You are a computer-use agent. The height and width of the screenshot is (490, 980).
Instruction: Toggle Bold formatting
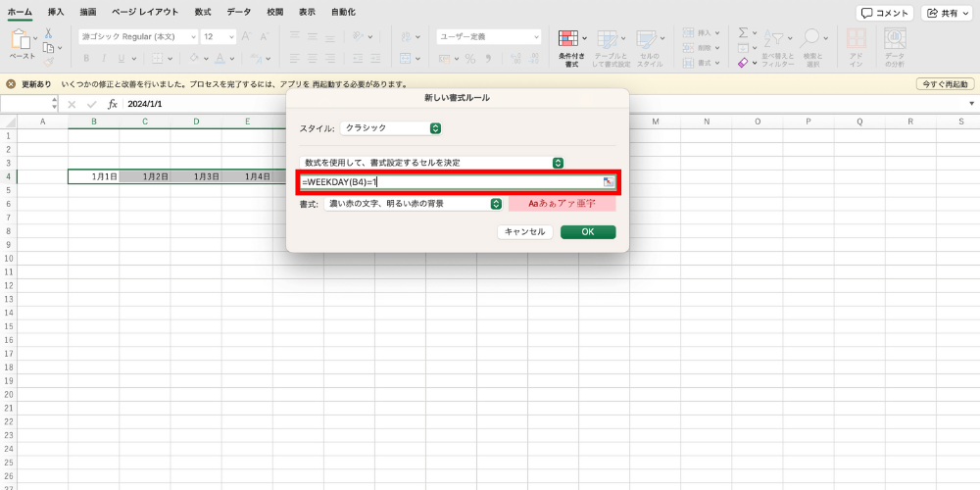86,58
